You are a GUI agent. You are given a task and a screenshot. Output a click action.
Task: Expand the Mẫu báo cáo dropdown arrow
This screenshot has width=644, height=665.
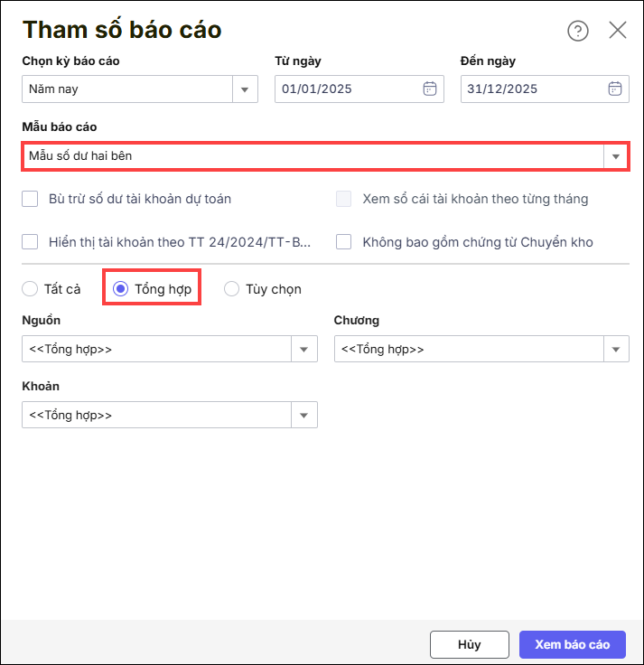tap(616, 156)
